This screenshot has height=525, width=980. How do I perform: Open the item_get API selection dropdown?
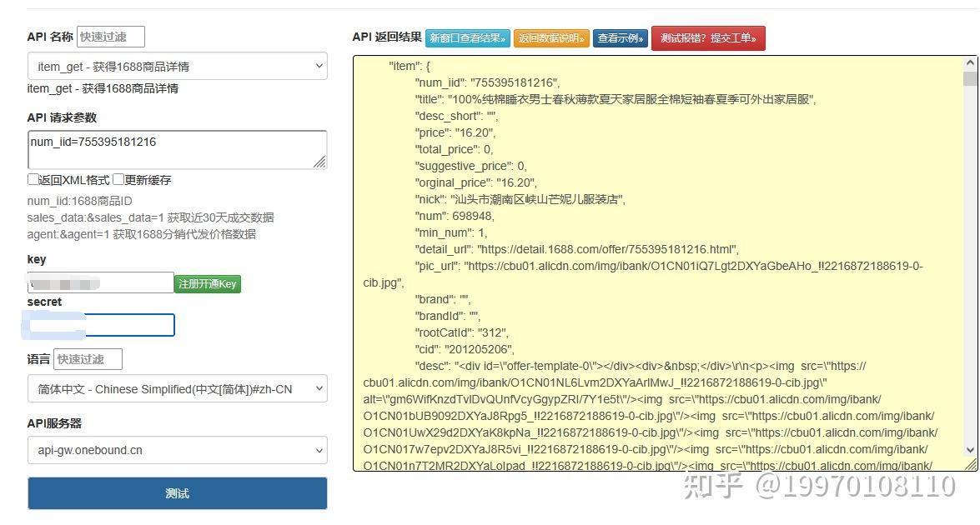(x=177, y=66)
